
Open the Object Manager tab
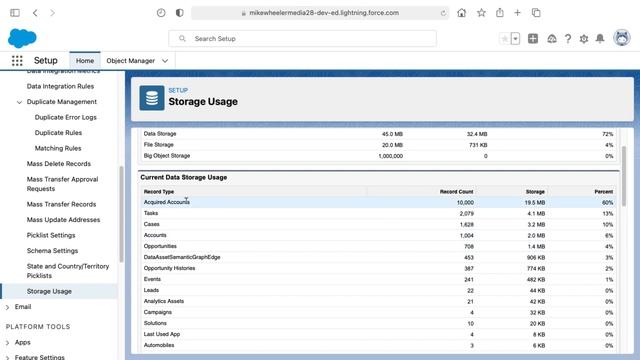click(131, 60)
